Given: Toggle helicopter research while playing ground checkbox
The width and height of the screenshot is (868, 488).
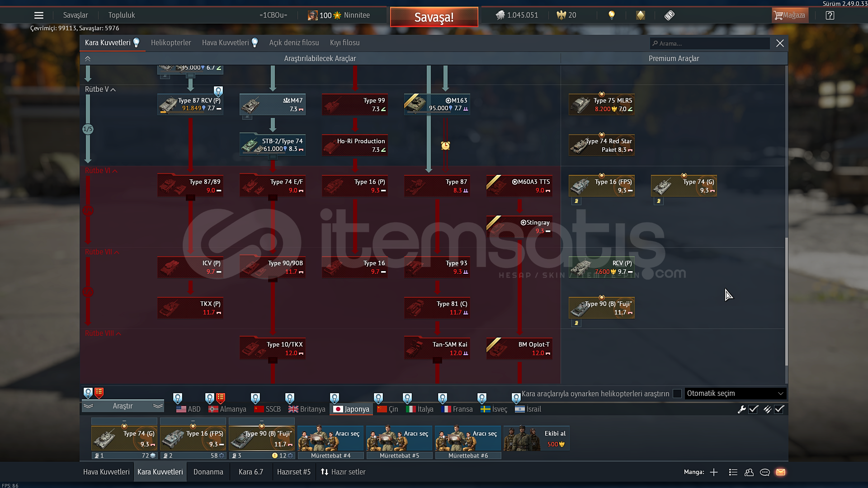Looking at the screenshot, I should click(677, 394).
